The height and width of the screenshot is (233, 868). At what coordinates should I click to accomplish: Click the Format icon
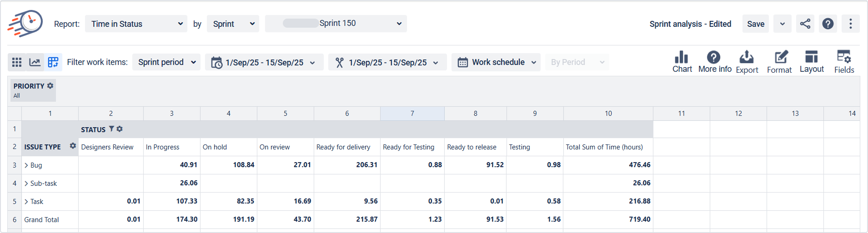[x=780, y=62]
